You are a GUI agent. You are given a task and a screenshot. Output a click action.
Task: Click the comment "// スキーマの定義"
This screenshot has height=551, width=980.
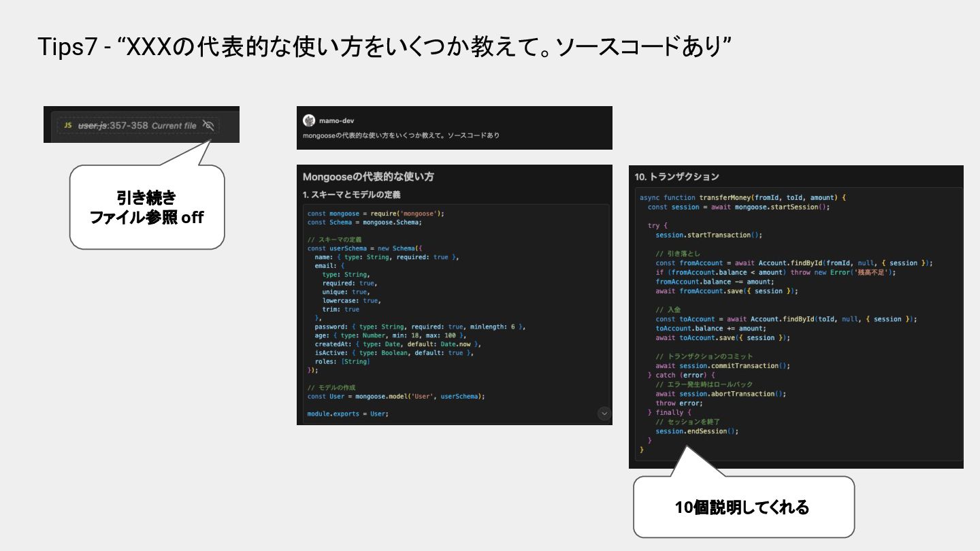[x=334, y=240]
